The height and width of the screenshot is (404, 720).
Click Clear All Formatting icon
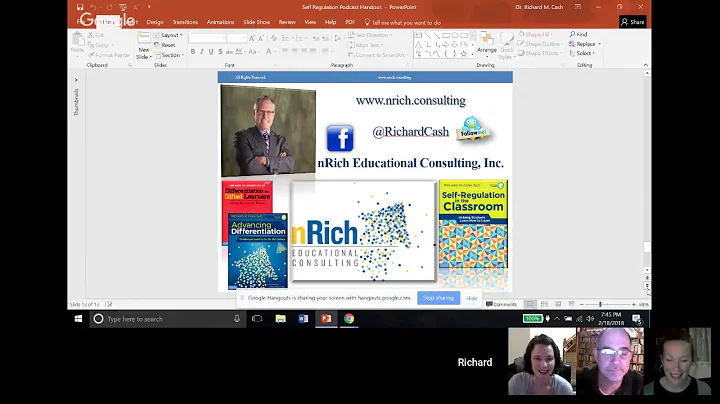click(274, 39)
